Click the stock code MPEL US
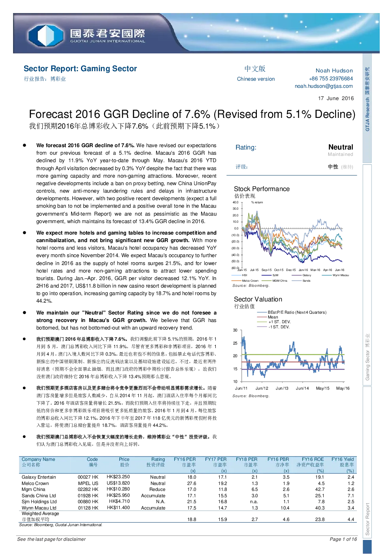The height and width of the screenshot is (555, 392). click(88, 483)
